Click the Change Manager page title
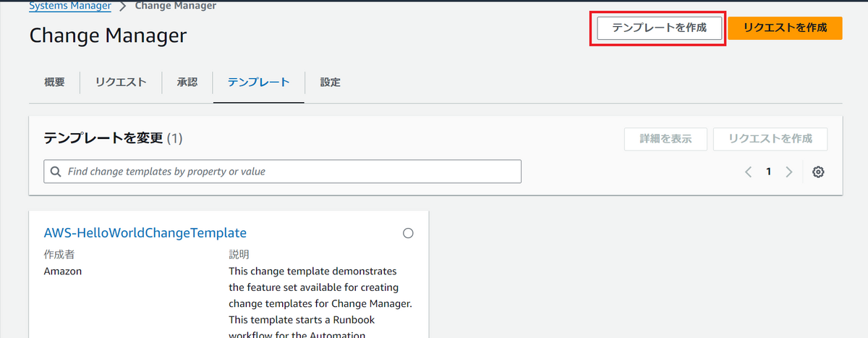Image resolution: width=868 pixels, height=338 pixels. [109, 35]
